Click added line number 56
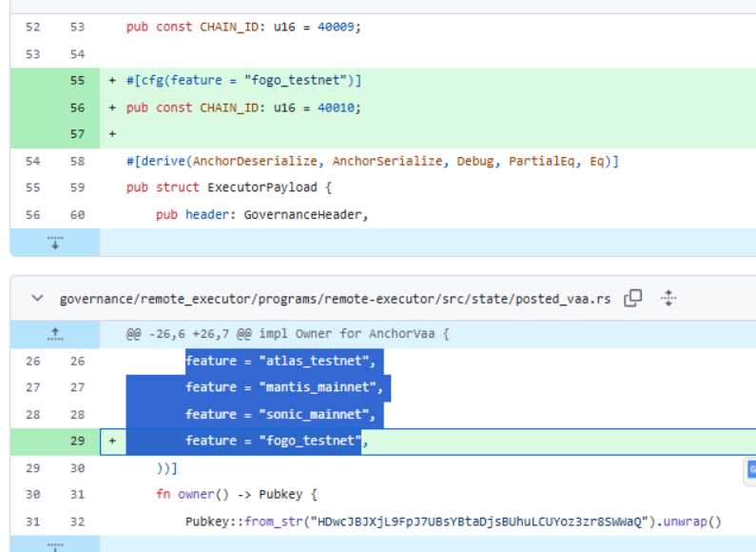Screen dimensions: 756x552 [x=77, y=108]
